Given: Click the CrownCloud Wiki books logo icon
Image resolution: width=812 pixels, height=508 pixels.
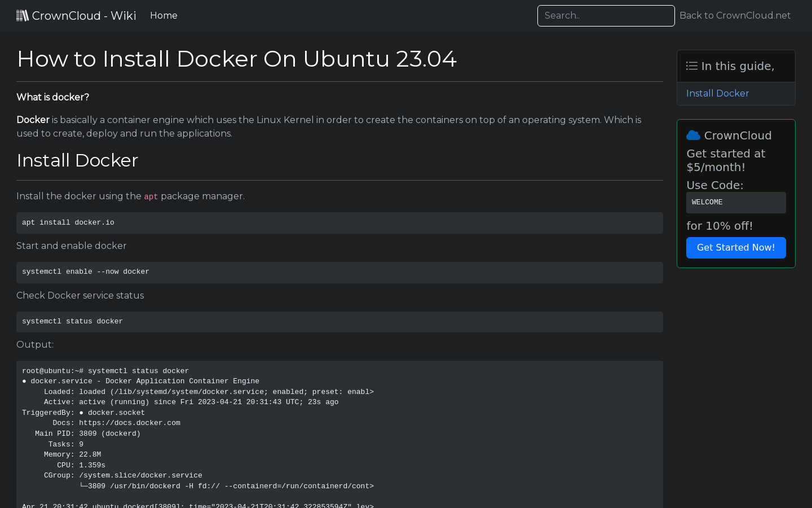Looking at the screenshot, I should click(x=23, y=16).
